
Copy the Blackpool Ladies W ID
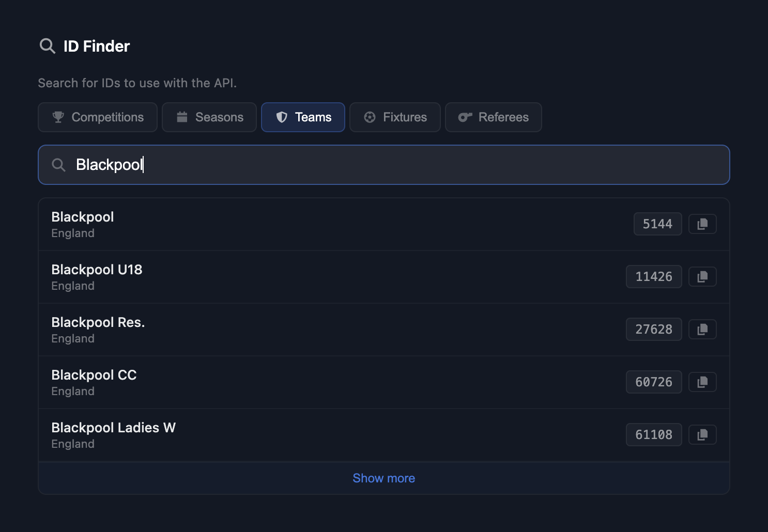click(x=702, y=435)
